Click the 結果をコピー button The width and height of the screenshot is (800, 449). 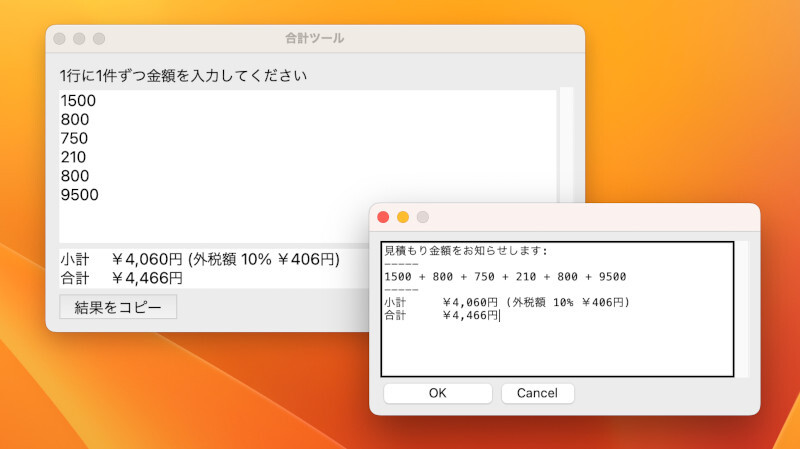[118, 307]
